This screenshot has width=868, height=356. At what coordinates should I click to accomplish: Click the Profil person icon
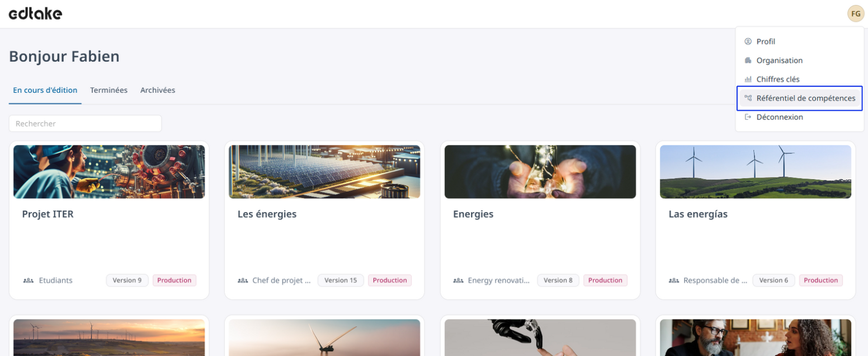click(x=748, y=41)
